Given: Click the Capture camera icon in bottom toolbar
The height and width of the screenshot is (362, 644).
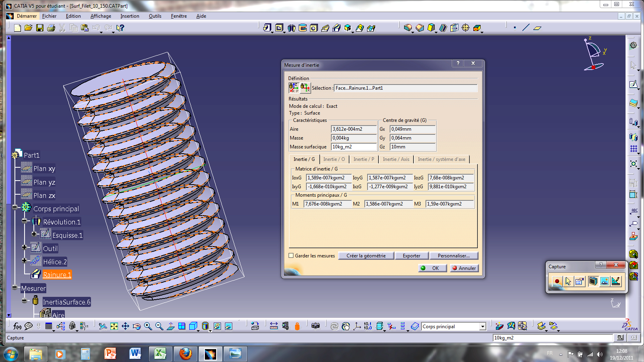Looking at the screenshot, I should coord(316,326).
